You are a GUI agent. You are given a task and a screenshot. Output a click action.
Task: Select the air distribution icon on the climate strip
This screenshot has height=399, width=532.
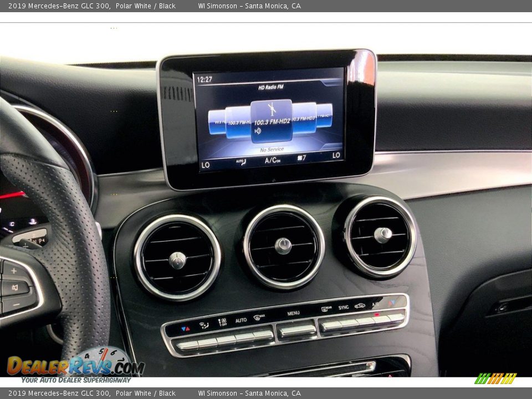point(204,325)
